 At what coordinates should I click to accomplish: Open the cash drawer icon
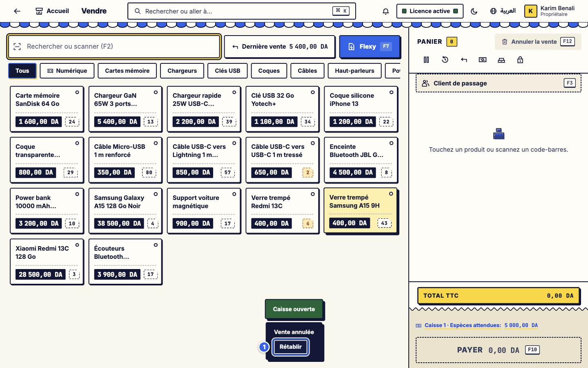click(x=501, y=60)
